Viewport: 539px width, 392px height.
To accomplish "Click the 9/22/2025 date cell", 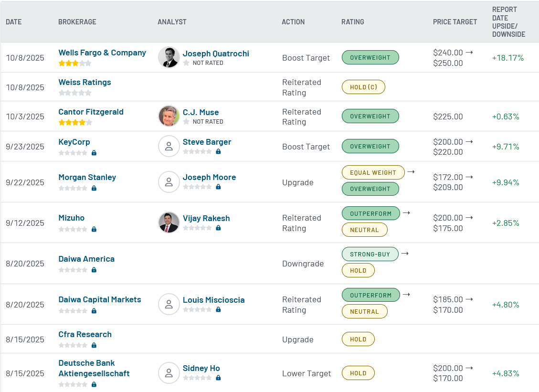I will pyautogui.click(x=25, y=182).
